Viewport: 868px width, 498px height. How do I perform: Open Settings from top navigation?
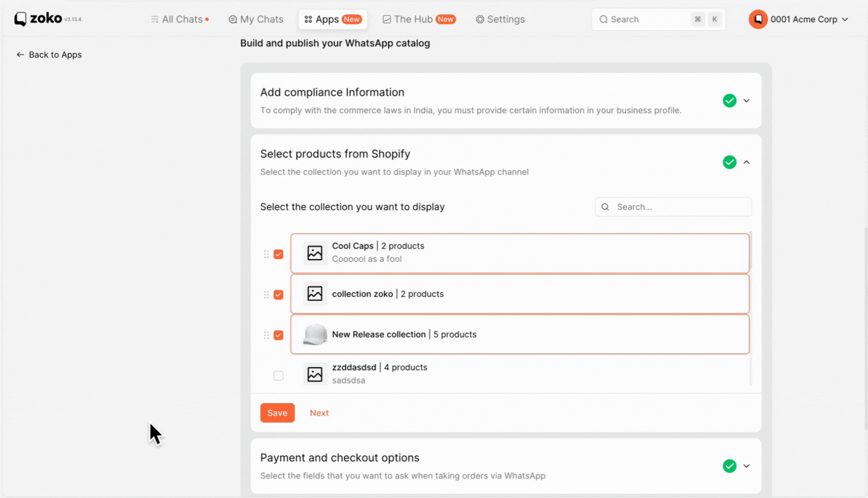pos(500,19)
